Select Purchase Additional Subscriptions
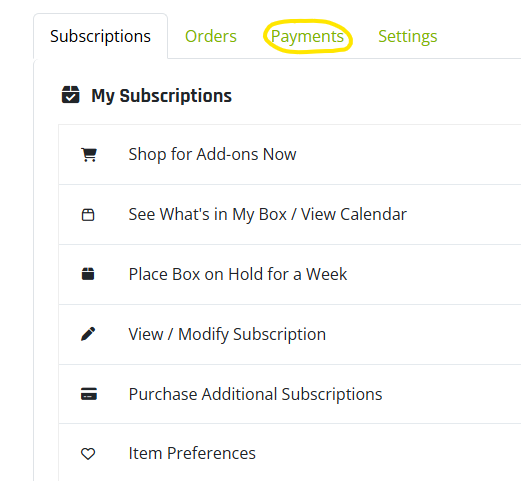This screenshot has width=521, height=481. pos(290,394)
